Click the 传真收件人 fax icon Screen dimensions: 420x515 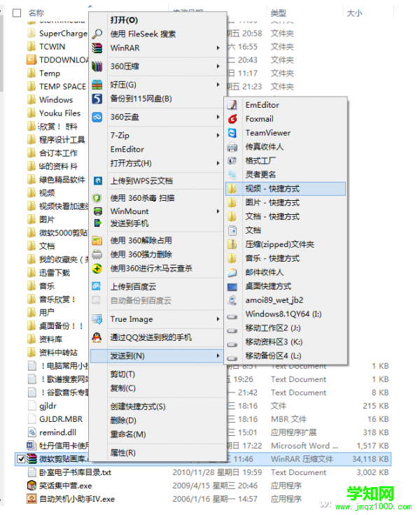[232, 147]
